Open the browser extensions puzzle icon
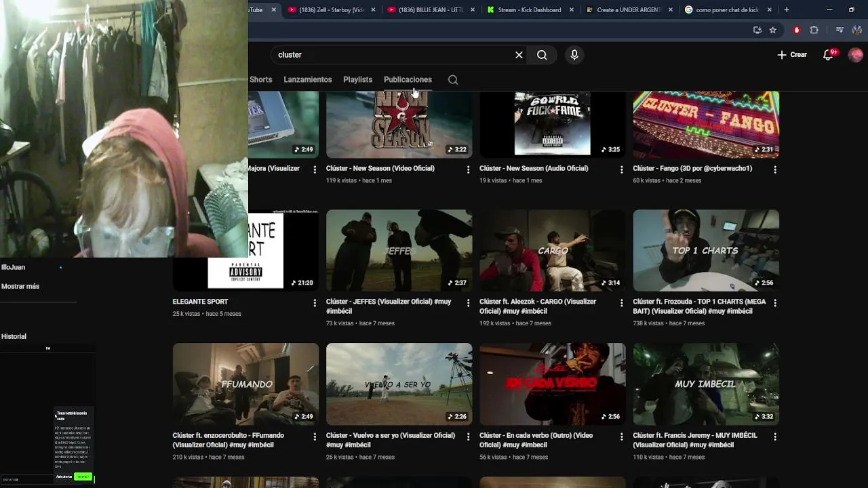 (814, 30)
